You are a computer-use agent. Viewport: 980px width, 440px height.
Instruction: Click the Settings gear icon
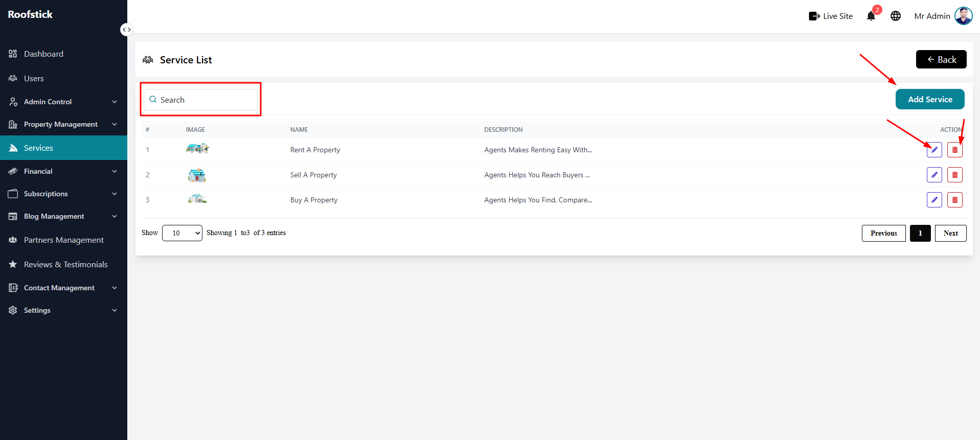point(13,310)
